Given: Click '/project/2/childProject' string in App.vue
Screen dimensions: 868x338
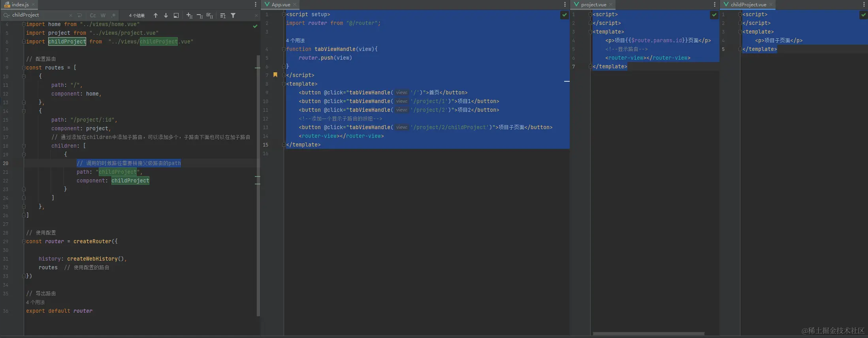Looking at the screenshot, I should point(450,127).
